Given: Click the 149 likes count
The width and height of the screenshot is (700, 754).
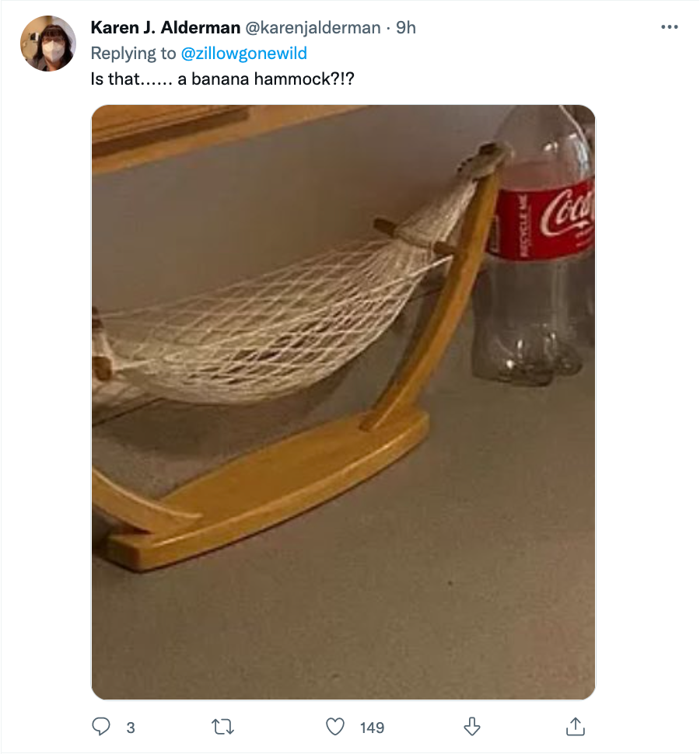Looking at the screenshot, I should 372,728.
